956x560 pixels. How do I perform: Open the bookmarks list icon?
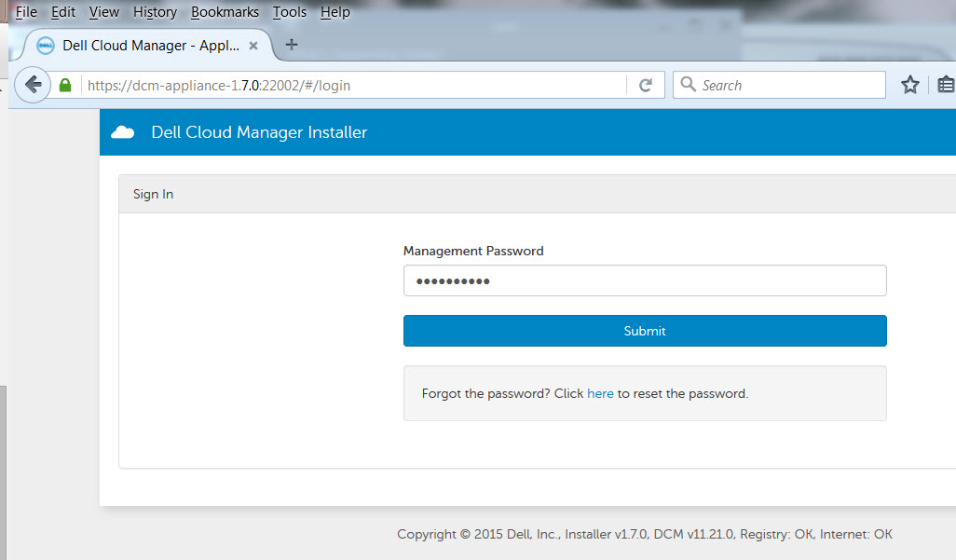pyautogui.click(x=946, y=84)
